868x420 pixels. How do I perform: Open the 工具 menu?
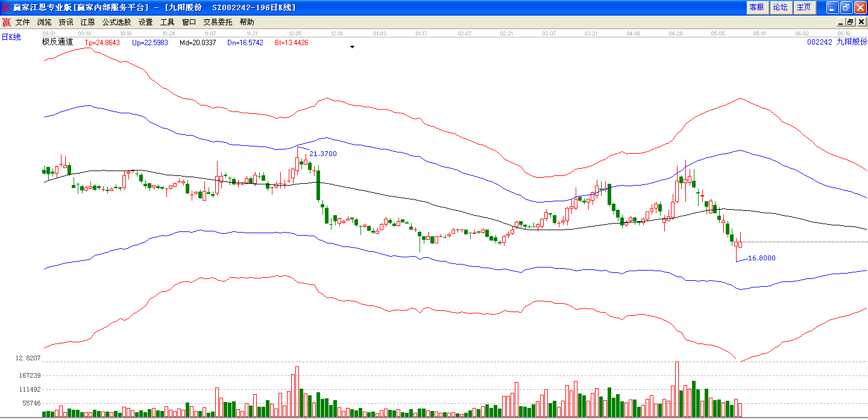point(167,22)
